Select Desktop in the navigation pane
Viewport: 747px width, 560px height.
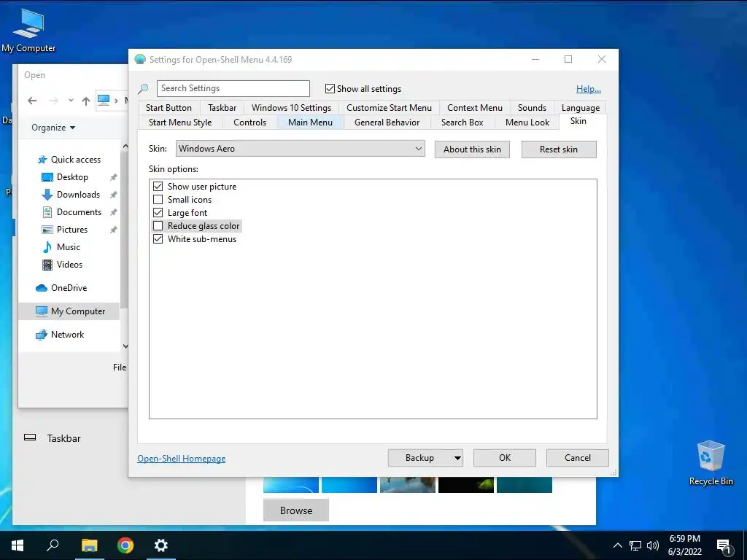point(65,177)
